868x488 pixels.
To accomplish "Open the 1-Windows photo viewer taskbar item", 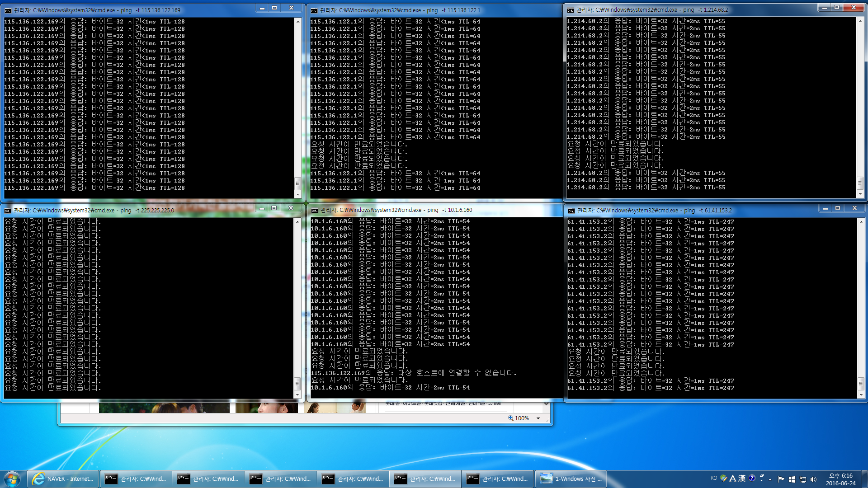I will pyautogui.click(x=571, y=479).
